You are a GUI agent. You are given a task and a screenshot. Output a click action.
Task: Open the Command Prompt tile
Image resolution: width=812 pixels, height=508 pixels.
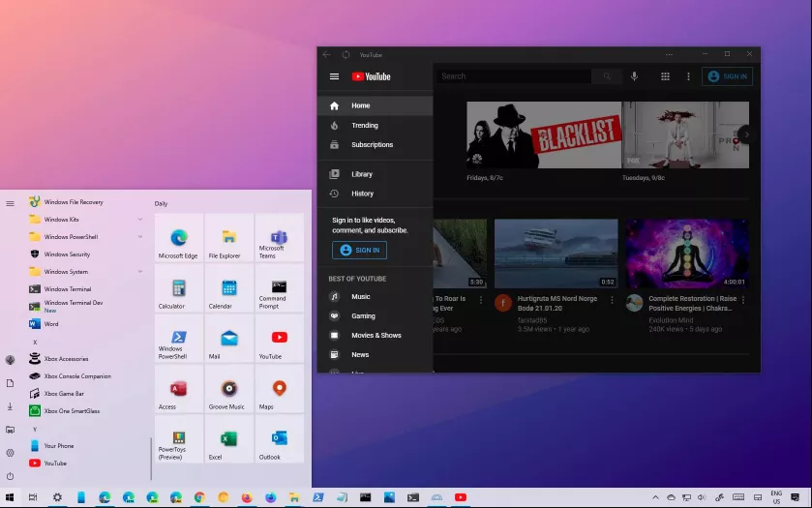(x=279, y=287)
